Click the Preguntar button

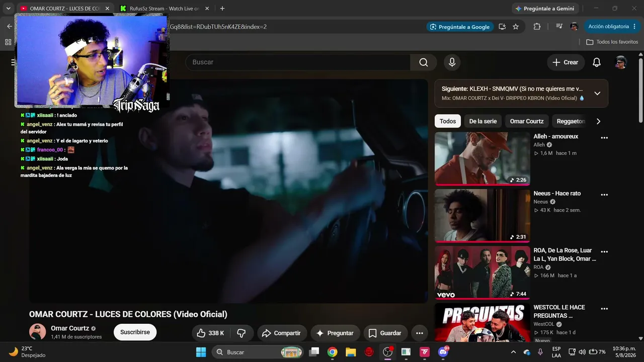335,333
